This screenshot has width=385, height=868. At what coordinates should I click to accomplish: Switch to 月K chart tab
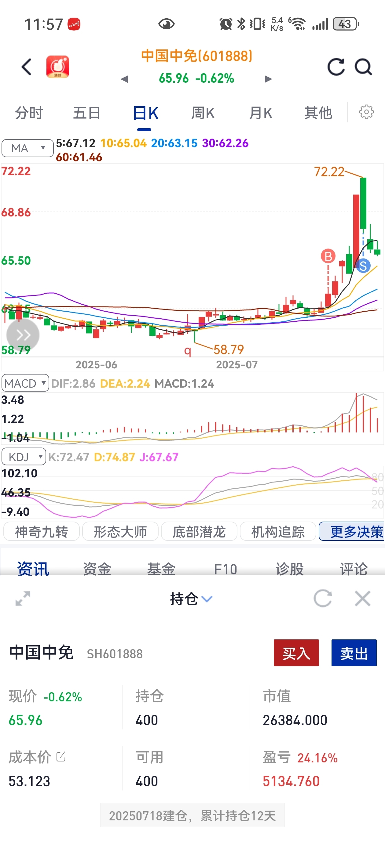coord(261,113)
